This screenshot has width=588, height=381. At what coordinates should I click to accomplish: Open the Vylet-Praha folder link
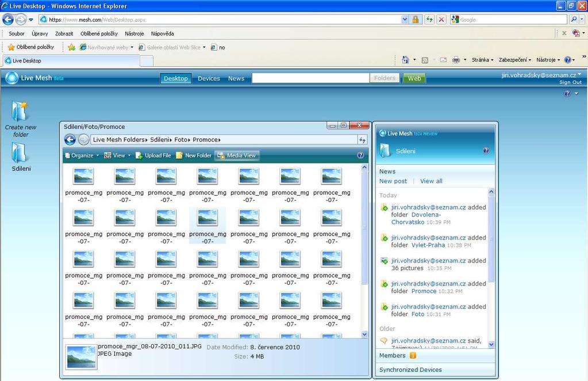428,245
